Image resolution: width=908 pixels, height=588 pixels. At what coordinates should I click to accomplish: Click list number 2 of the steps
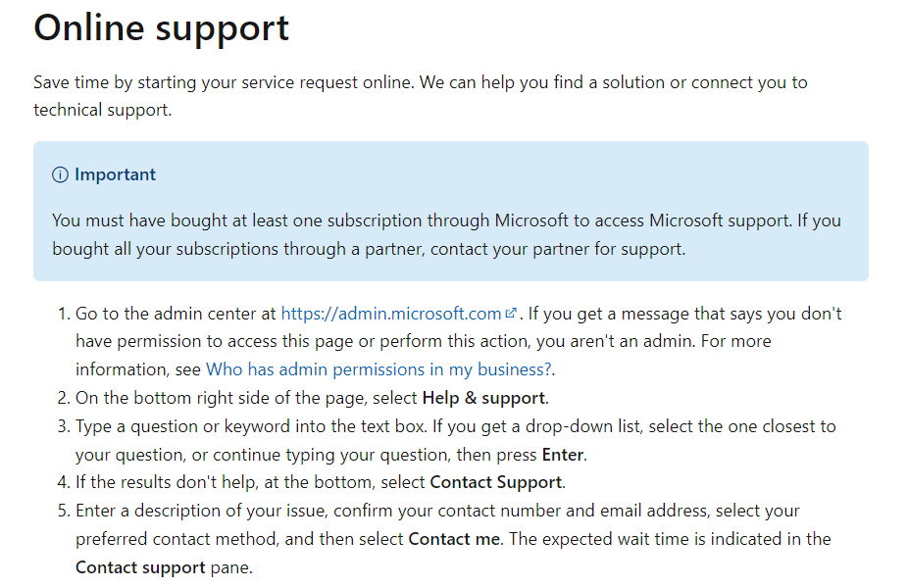point(64,398)
